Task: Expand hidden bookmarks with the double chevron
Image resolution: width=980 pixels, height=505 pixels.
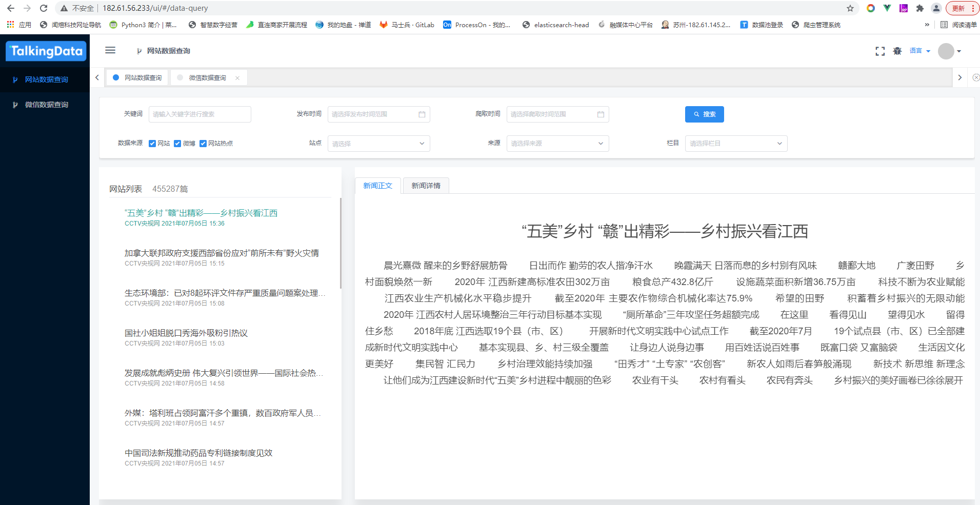Action: coord(927,25)
